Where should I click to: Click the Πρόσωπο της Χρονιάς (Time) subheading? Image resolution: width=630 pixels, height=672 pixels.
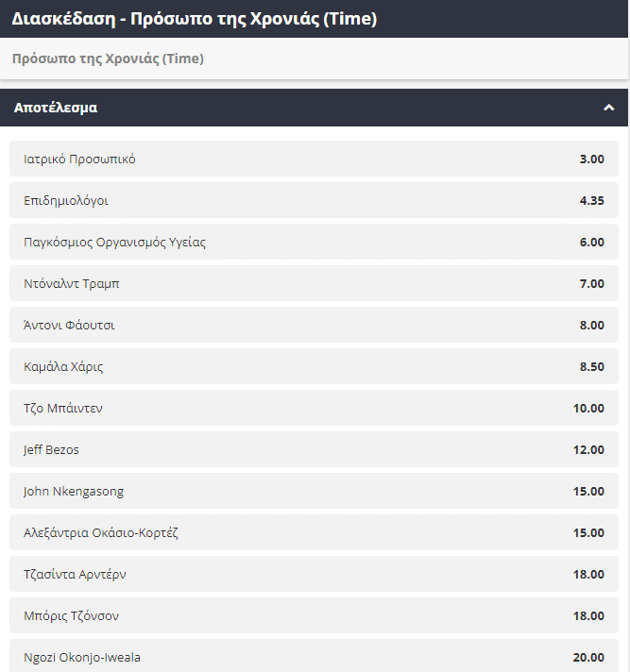[x=108, y=59]
